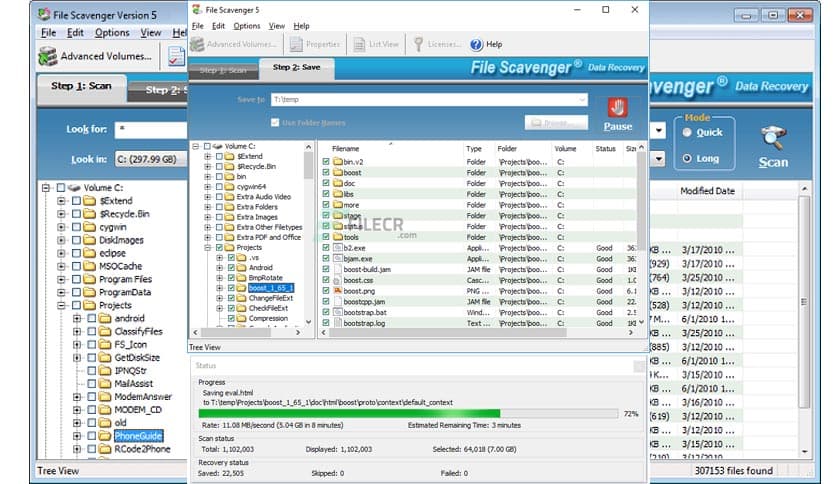Image resolution: width=836 pixels, height=484 pixels.
Task: Click bootstrap.bat file icon
Action: [337, 312]
